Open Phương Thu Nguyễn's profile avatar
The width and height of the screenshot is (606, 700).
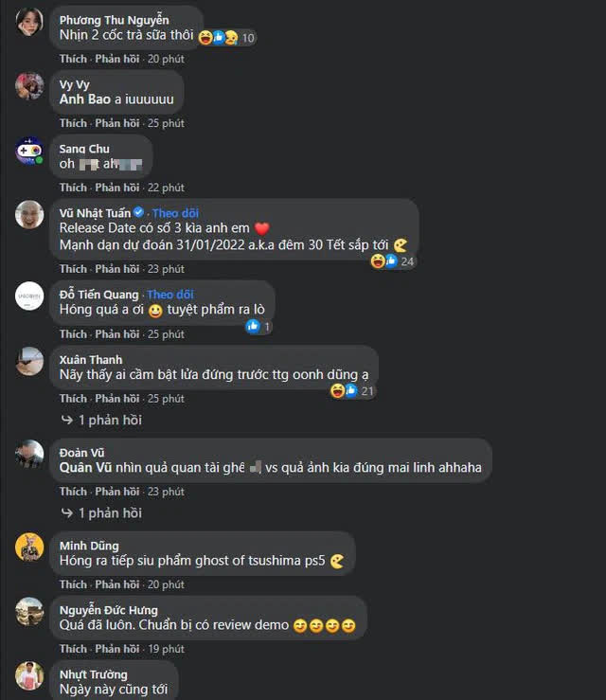[x=29, y=22]
